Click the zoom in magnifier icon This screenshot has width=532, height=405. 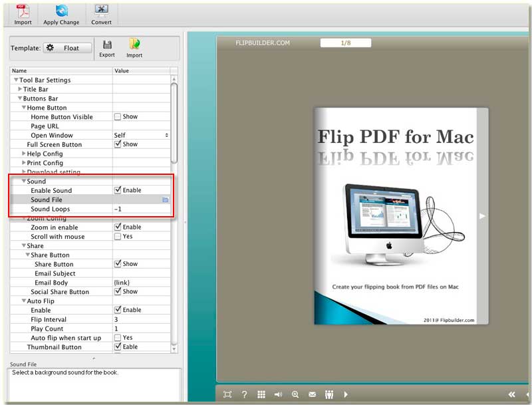click(295, 394)
